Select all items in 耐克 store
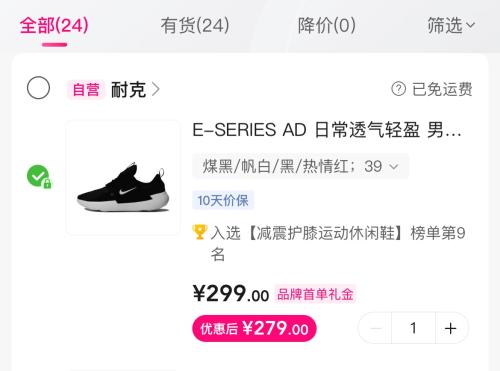Image resolution: width=500 pixels, height=371 pixels. pos(38,88)
